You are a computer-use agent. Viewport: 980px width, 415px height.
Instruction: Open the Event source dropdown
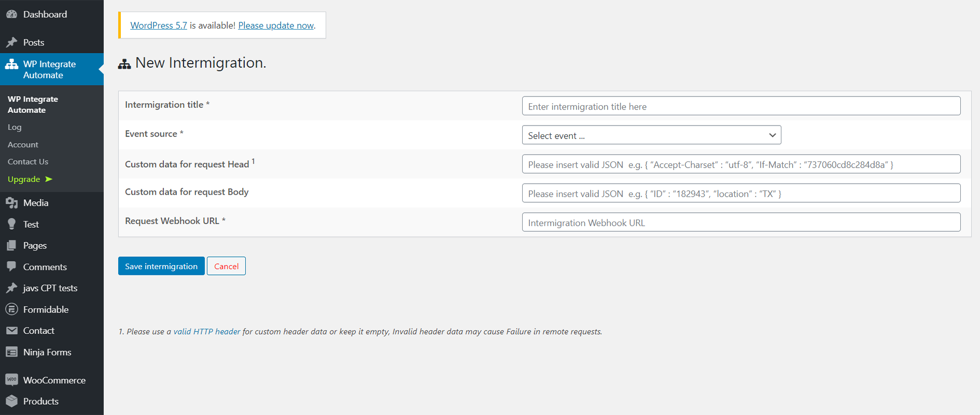pos(651,135)
